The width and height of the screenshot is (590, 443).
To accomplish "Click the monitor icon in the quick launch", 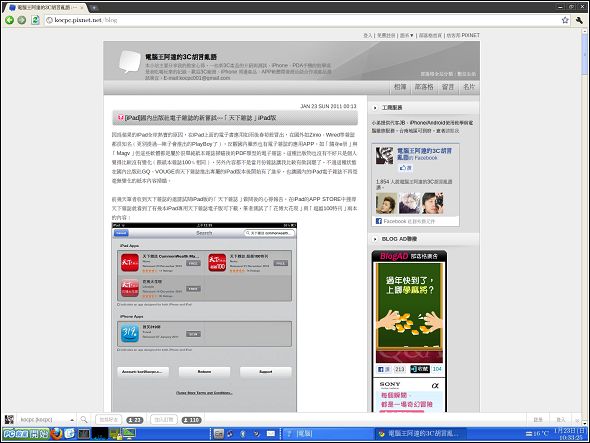I will coord(129,434).
